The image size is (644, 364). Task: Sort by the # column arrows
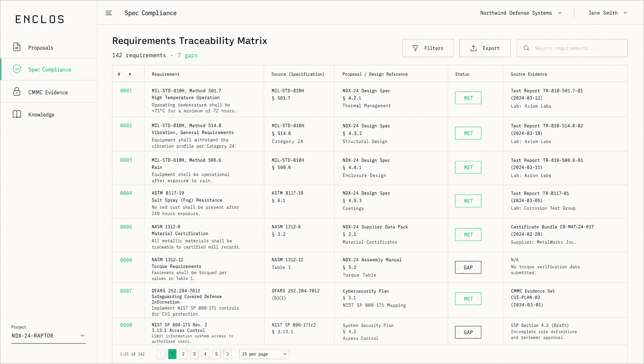(x=130, y=74)
